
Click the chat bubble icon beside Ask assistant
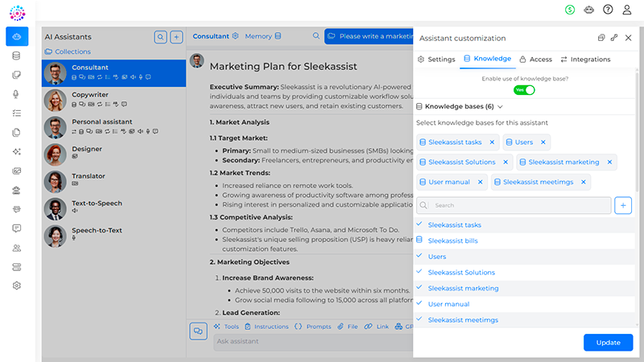click(x=198, y=331)
